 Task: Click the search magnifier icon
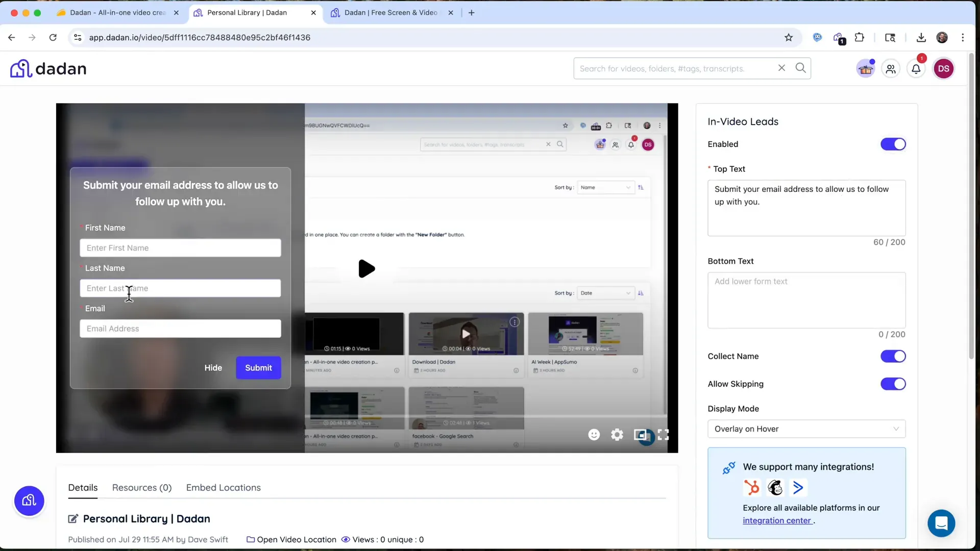pyautogui.click(x=800, y=68)
